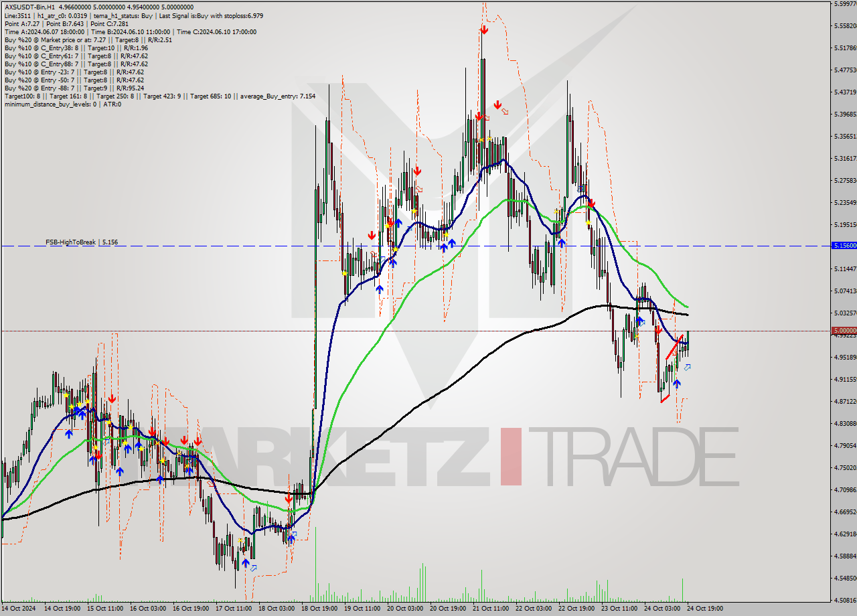Image resolution: width=857 pixels, height=616 pixels.
Task: Select the '24 Oct 03:00' time label
Action: [x=662, y=609]
